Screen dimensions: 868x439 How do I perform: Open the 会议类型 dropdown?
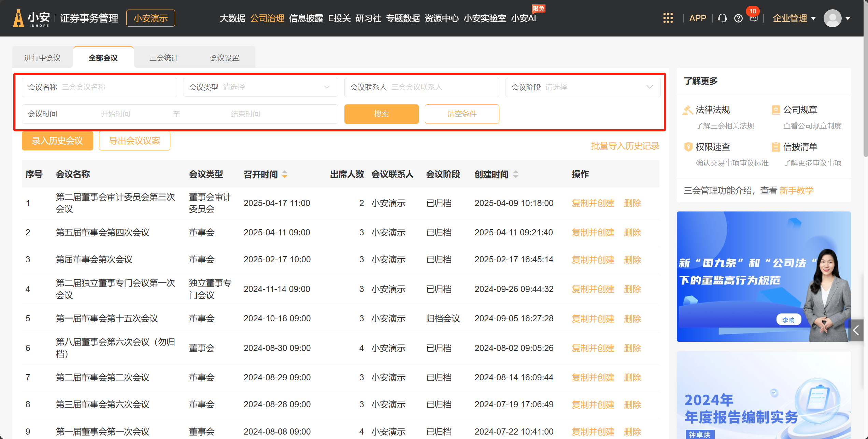click(x=260, y=87)
